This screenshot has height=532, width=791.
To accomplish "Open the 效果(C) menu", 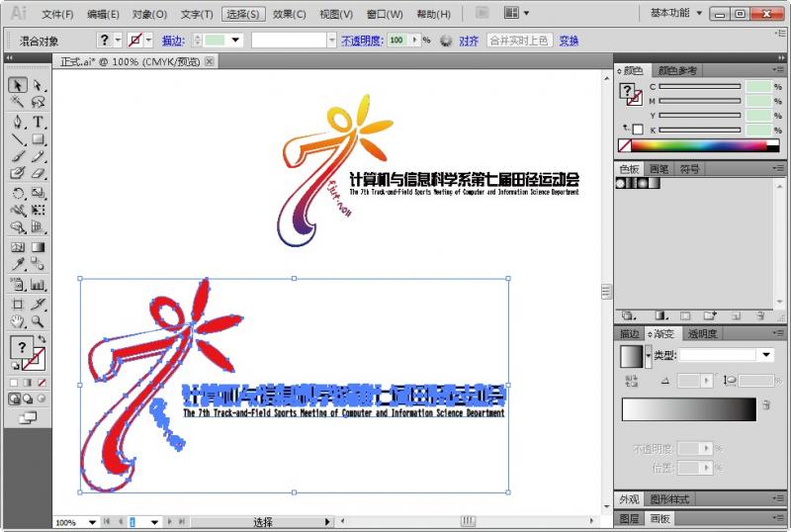I will (289, 15).
